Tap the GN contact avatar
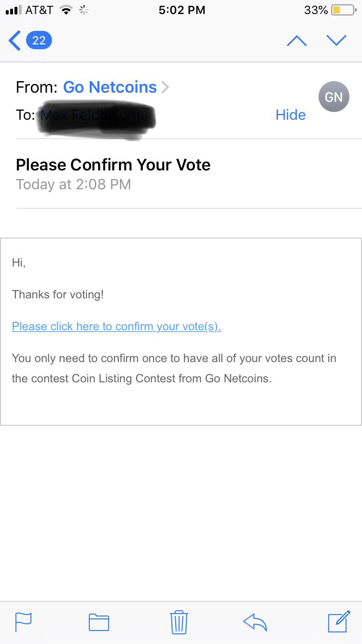 (x=334, y=97)
